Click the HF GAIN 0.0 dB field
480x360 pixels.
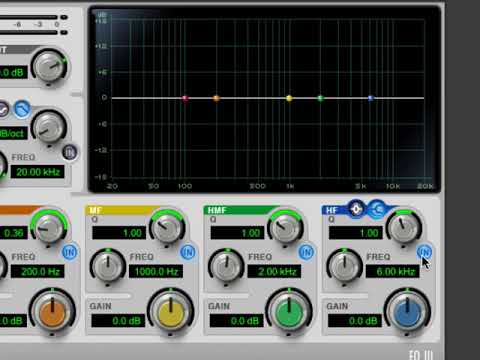[x=355, y=321]
